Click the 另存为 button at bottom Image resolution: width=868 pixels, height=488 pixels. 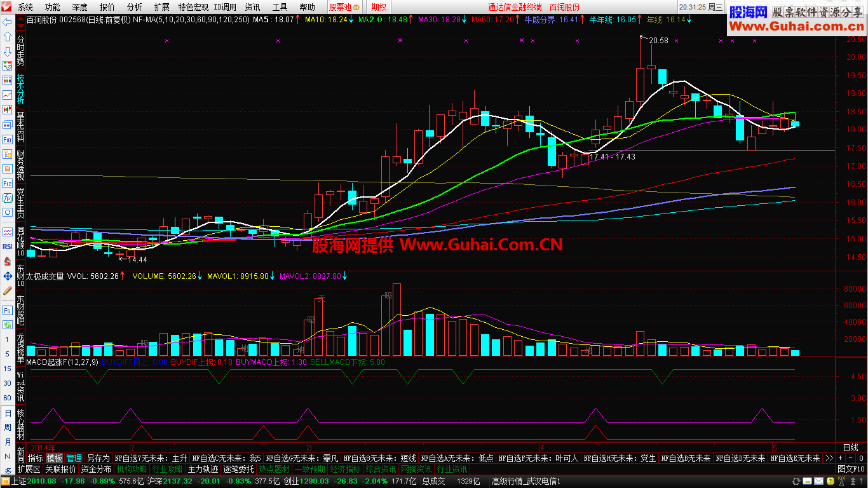pos(98,458)
